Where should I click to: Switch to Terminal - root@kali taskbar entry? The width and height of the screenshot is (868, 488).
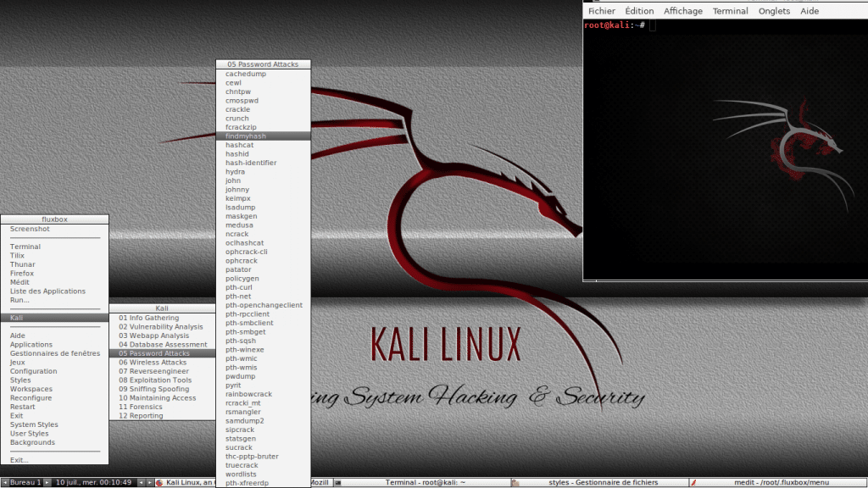coord(420,482)
